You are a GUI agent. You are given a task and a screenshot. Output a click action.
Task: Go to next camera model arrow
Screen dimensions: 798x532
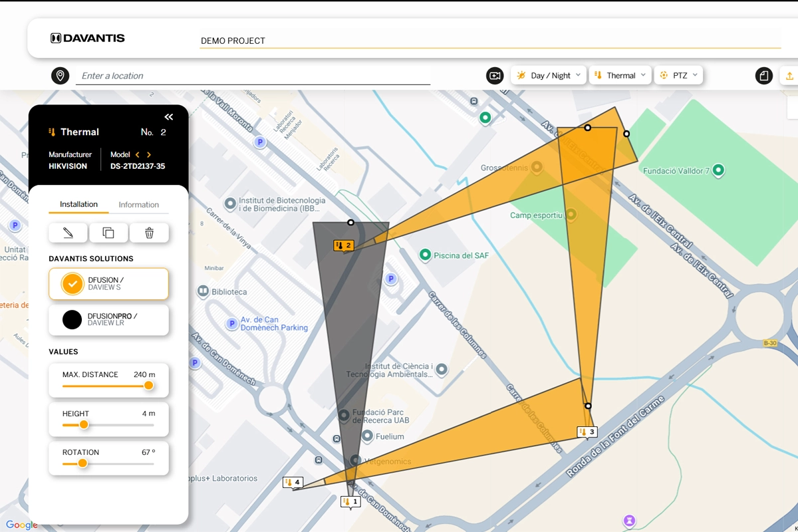tap(149, 155)
